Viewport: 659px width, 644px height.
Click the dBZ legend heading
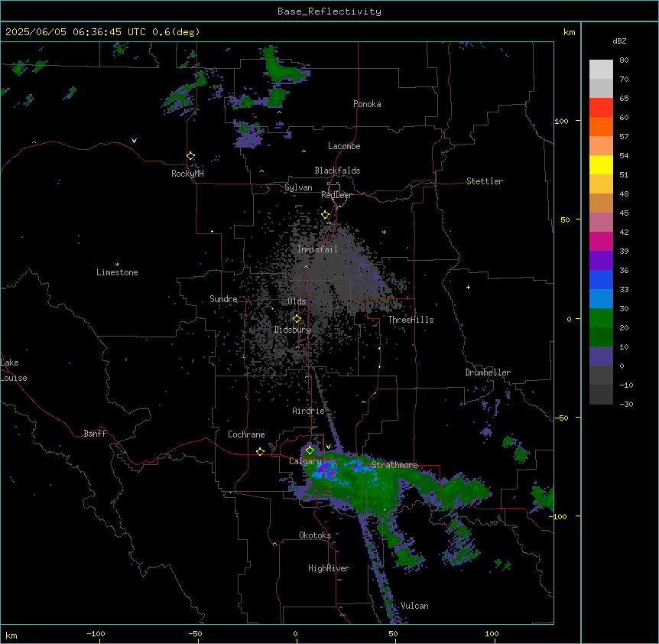click(619, 41)
